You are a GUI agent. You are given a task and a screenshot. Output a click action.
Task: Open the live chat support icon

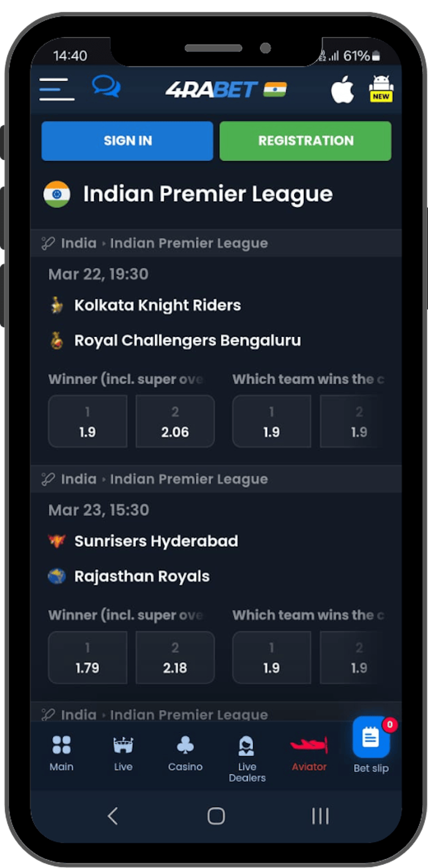106,87
